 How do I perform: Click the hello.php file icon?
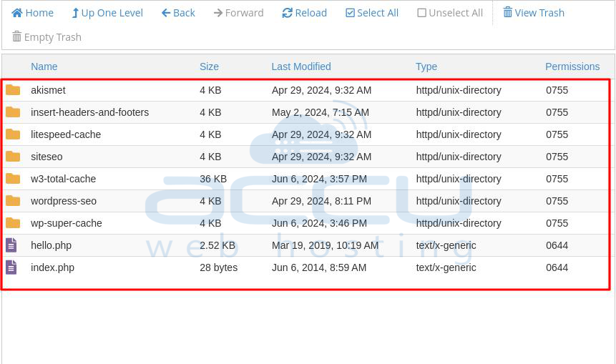coord(11,245)
